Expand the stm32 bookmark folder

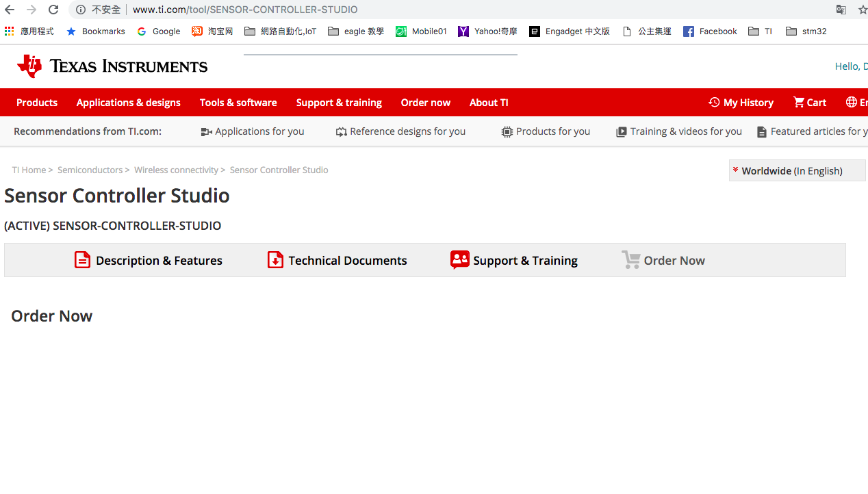pos(806,31)
